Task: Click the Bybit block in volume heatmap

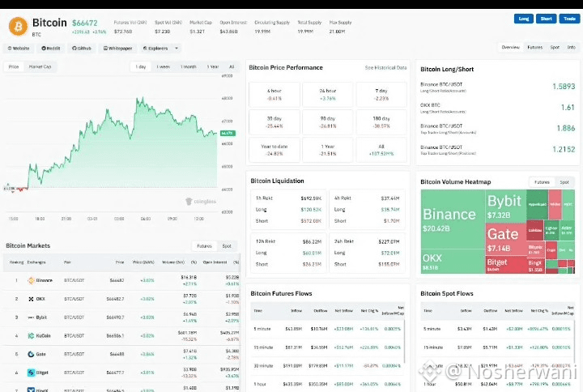Action: point(505,206)
